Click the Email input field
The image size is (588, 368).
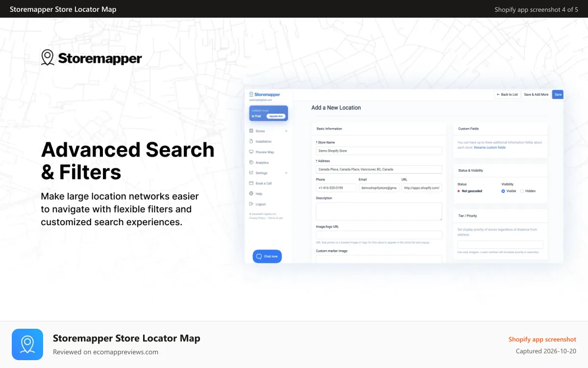[379, 187]
